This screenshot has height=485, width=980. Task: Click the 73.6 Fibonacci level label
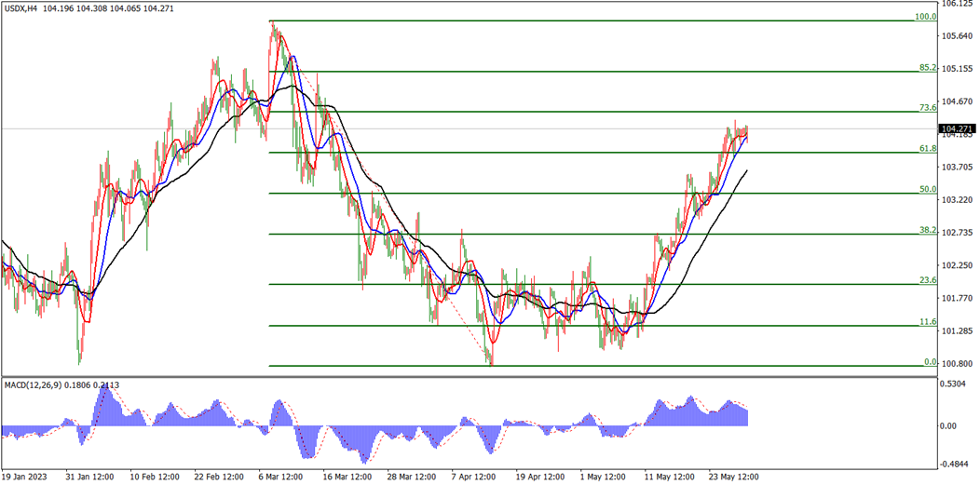[928, 108]
